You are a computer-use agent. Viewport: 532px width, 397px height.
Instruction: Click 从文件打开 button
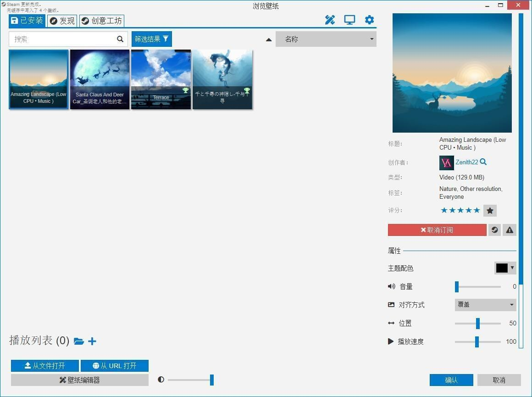click(x=45, y=365)
